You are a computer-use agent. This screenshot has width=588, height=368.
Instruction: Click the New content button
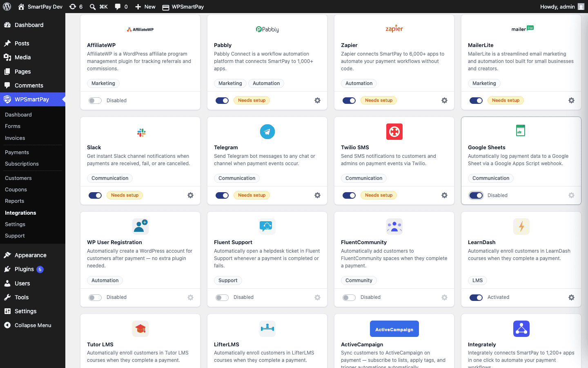click(x=145, y=7)
